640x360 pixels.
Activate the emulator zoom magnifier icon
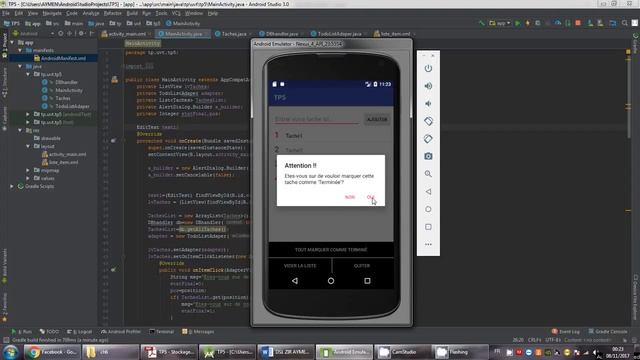[428, 174]
